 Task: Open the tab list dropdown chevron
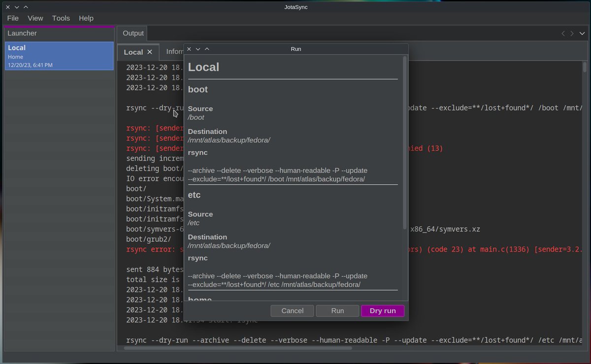[x=582, y=33]
